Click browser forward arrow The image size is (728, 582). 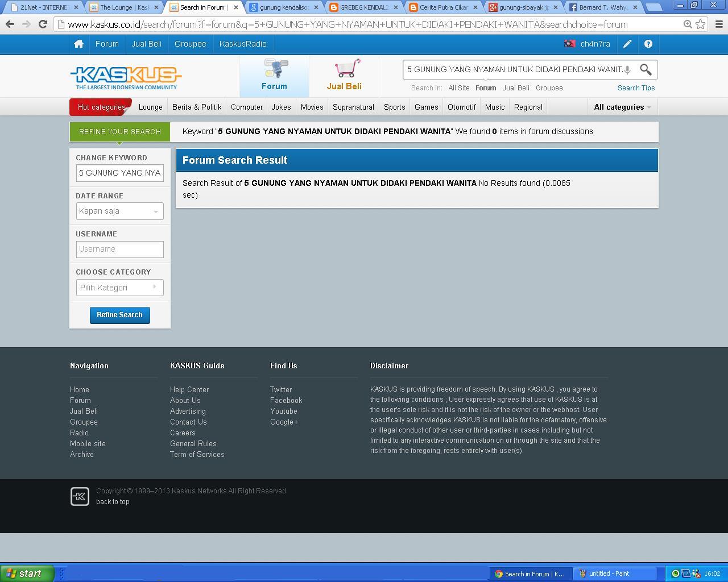[26, 24]
